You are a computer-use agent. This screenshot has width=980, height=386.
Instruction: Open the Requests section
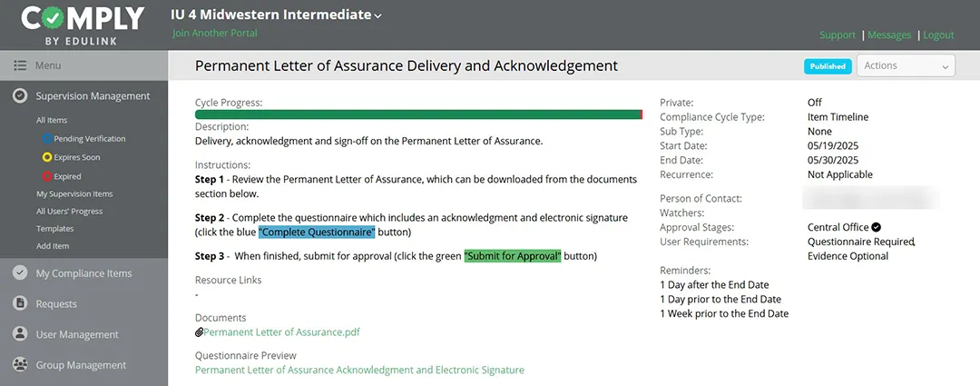tap(56, 303)
